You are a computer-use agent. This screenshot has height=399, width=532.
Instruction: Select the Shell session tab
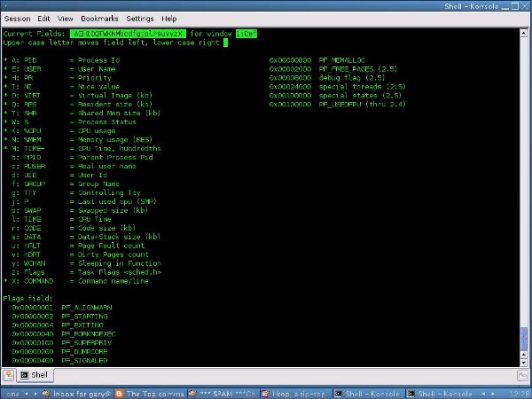[35, 375]
